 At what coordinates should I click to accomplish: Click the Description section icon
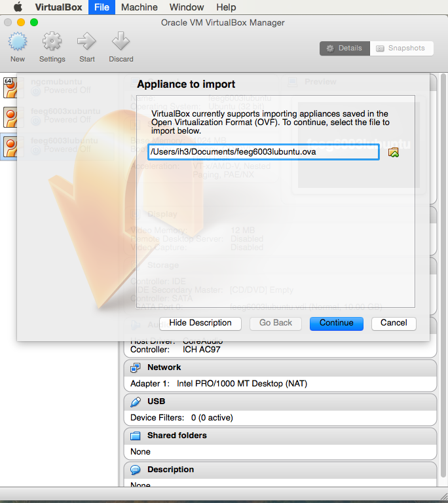[x=135, y=470]
